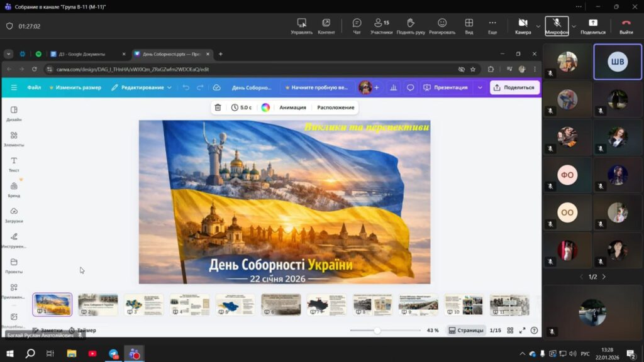Open microphone options dropdown arrow

point(574,26)
